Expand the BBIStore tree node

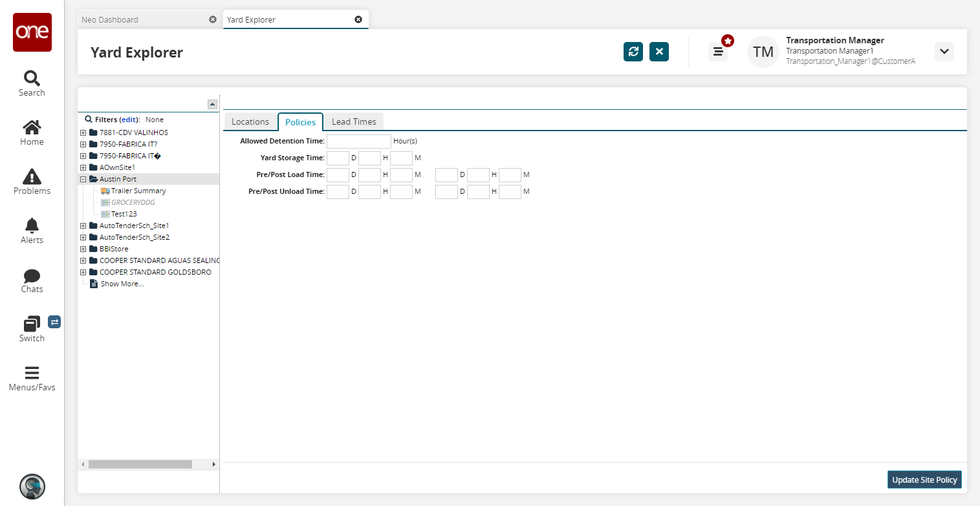(x=83, y=249)
